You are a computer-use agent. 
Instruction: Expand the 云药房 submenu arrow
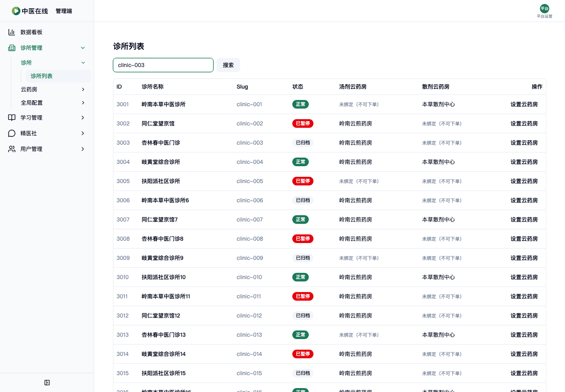coord(83,89)
